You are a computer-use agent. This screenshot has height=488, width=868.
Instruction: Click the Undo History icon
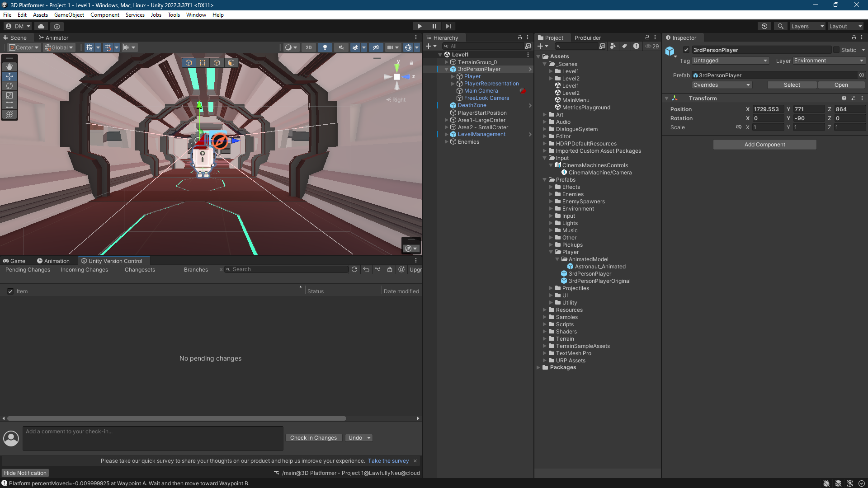764,26
